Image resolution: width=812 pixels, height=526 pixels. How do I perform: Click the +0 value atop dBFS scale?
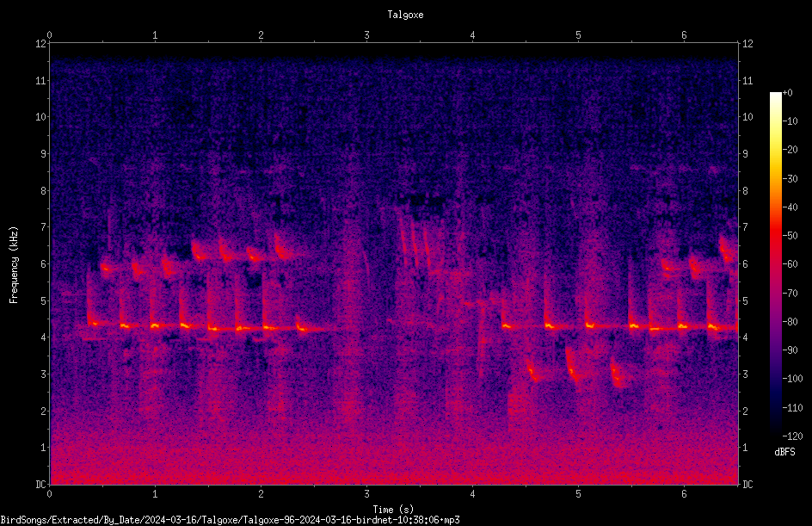pyautogui.click(x=788, y=93)
